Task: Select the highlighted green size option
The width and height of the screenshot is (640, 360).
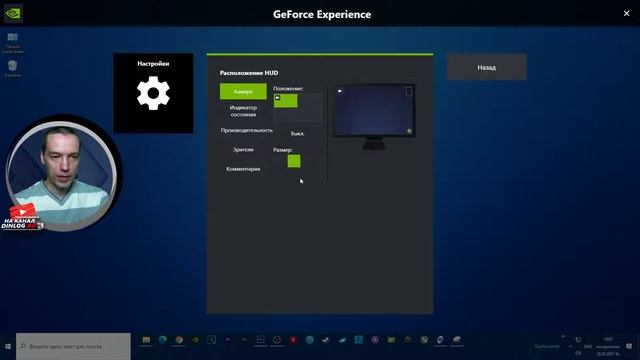Action: pos(294,161)
